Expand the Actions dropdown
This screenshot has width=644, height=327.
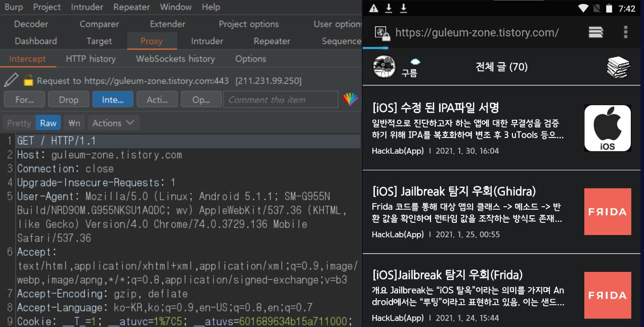click(113, 123)
